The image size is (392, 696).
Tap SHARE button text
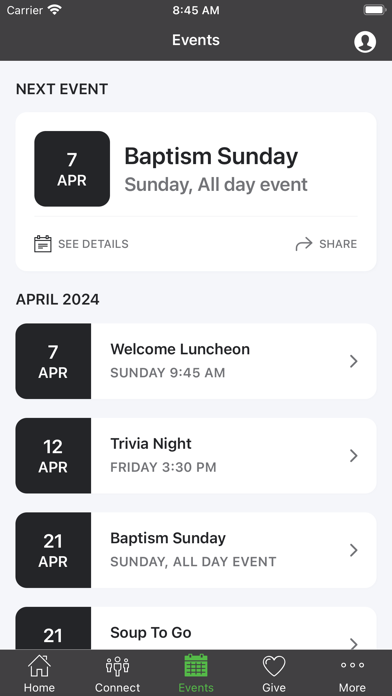(x=338, y=244)
